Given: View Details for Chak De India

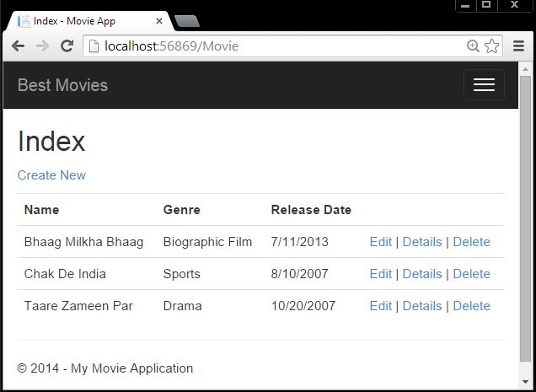Looking at the screenshot, I should tap(421, 274).
